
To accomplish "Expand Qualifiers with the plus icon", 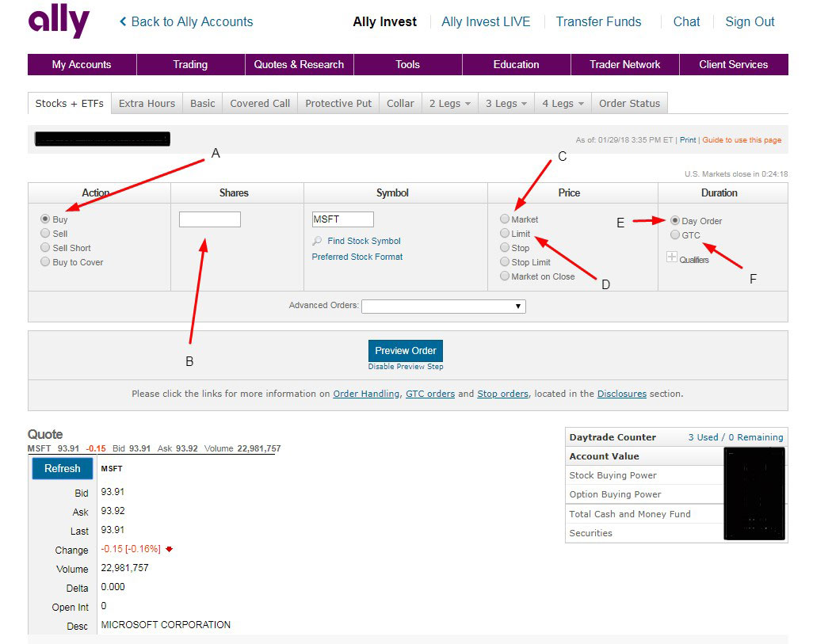I will 672,257.
